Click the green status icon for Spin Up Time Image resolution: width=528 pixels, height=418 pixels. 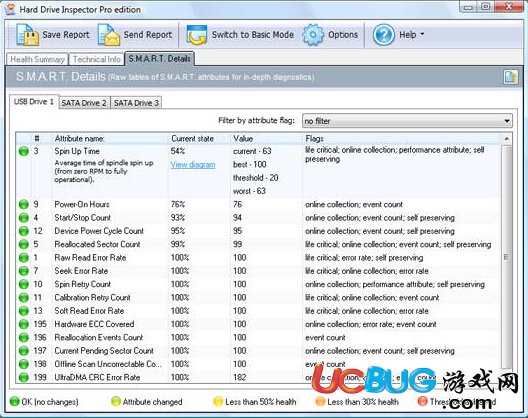click(x=24, y=151)
